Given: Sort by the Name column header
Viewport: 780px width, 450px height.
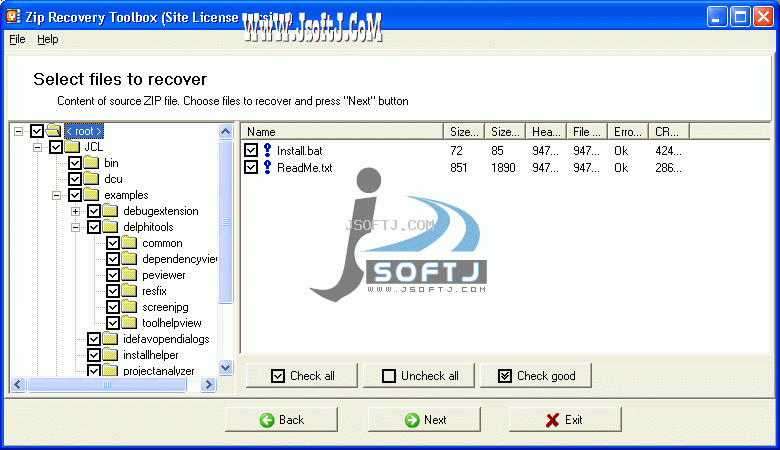Looking at the screenshot, I should point(343,132).
